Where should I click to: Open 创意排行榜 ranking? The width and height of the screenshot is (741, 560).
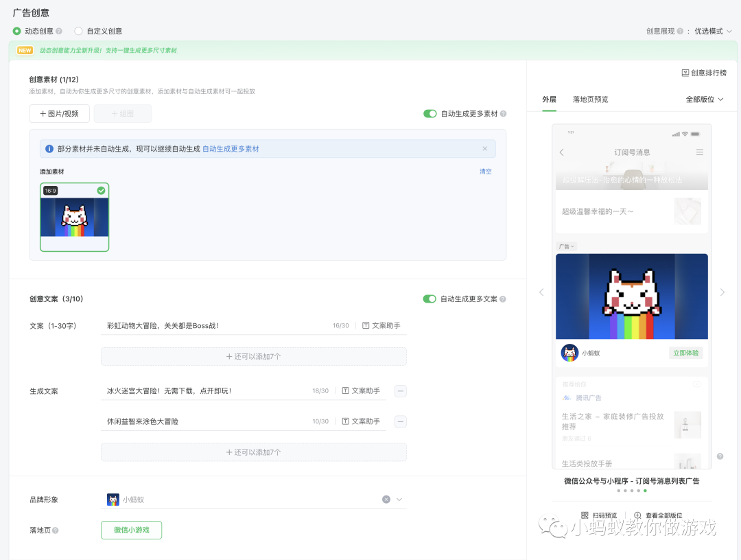click(704, 73)
